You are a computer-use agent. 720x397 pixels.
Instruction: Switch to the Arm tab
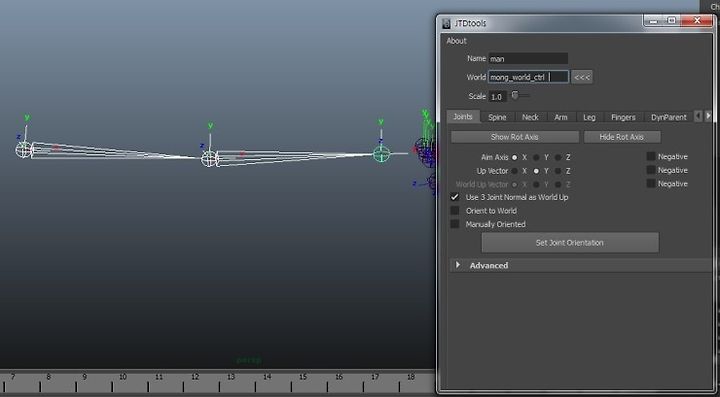[x=561, y=117]
